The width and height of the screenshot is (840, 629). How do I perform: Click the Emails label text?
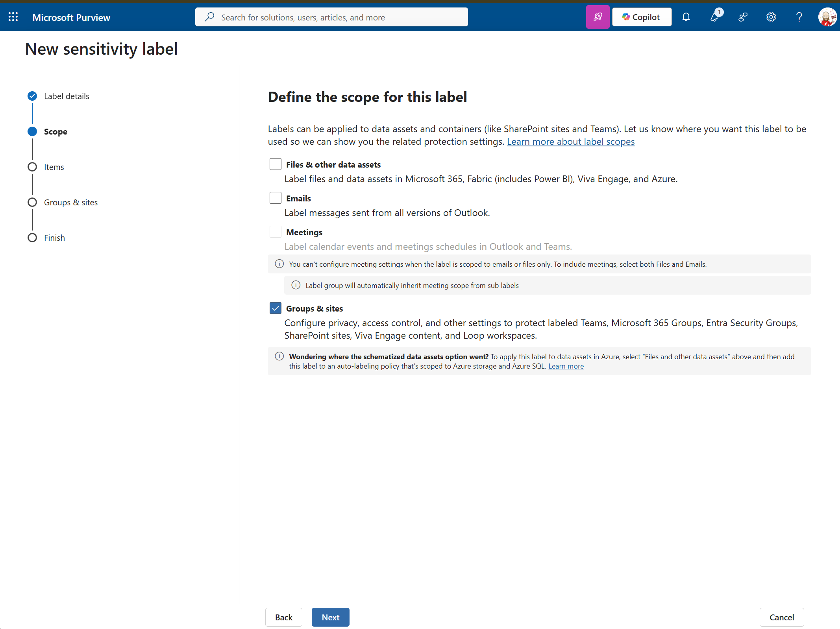pyautogui.click(x=298, y=198)
